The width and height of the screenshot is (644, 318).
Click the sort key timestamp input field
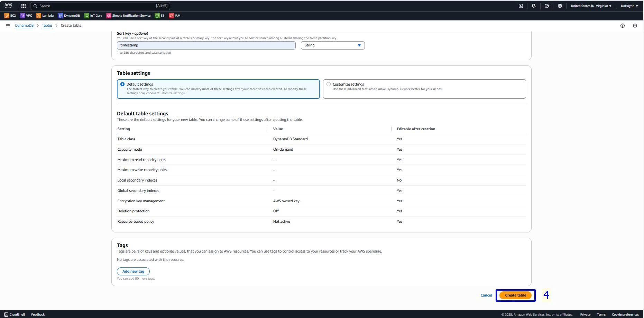pos(206,45)
